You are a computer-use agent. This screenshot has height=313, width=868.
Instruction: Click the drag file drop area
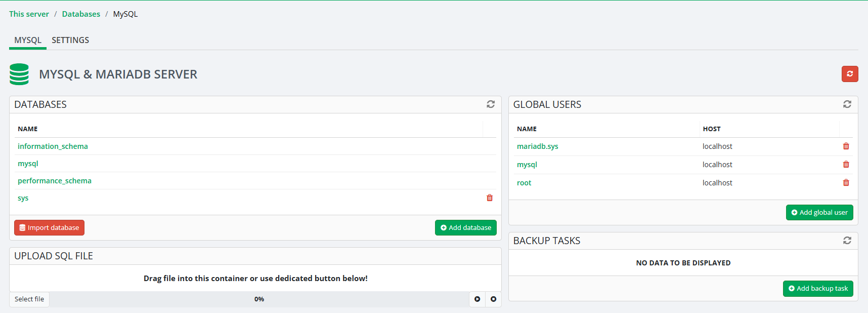255,279
